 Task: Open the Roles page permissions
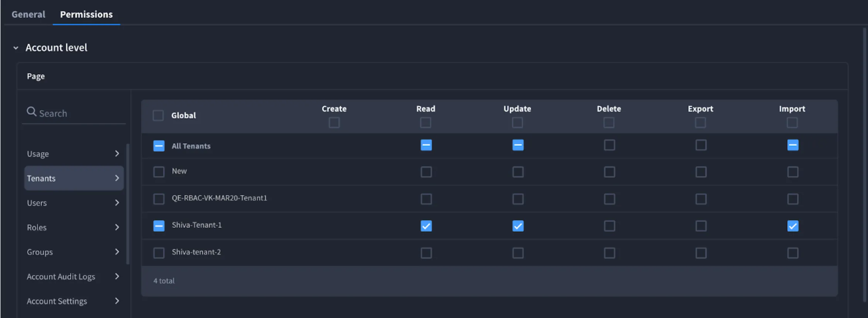(x=74, y=227)
